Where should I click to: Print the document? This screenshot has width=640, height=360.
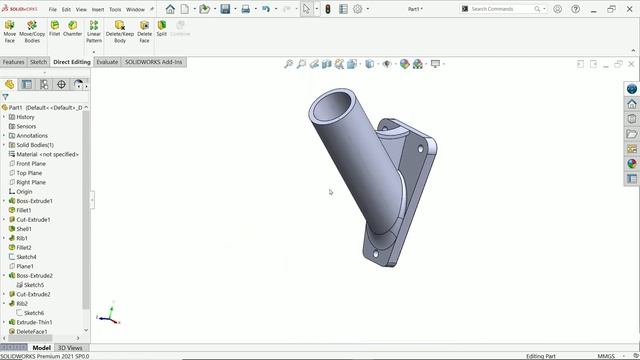(x=246, y=9)
